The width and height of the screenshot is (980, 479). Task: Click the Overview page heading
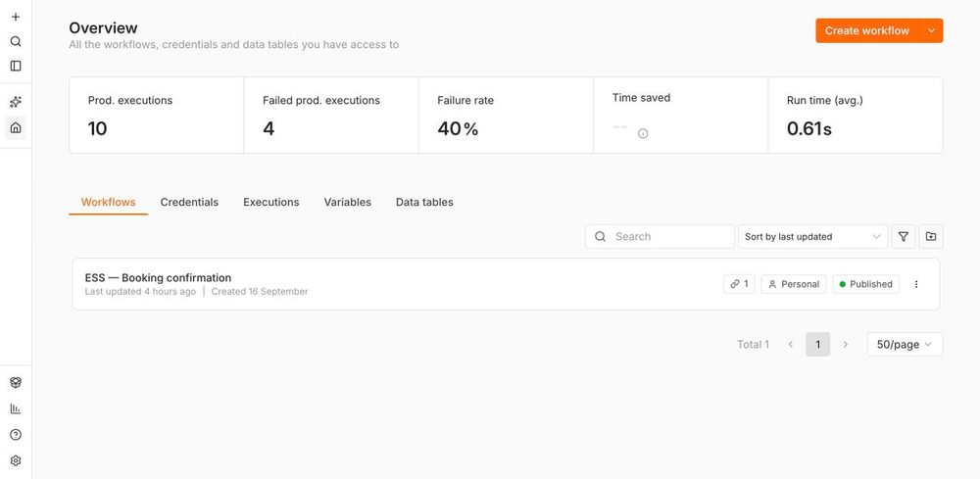103,28
